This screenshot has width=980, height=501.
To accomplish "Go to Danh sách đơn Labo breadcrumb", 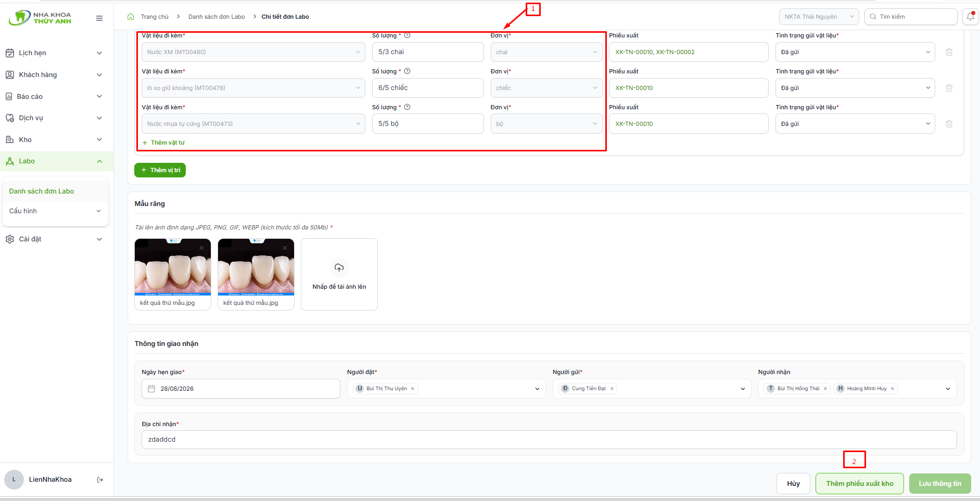I will click(217, 17).
